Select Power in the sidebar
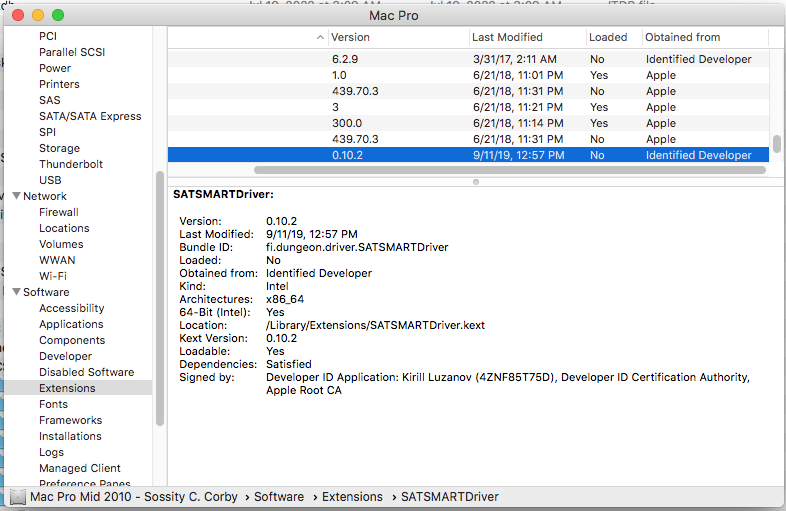 pos(55,68)
